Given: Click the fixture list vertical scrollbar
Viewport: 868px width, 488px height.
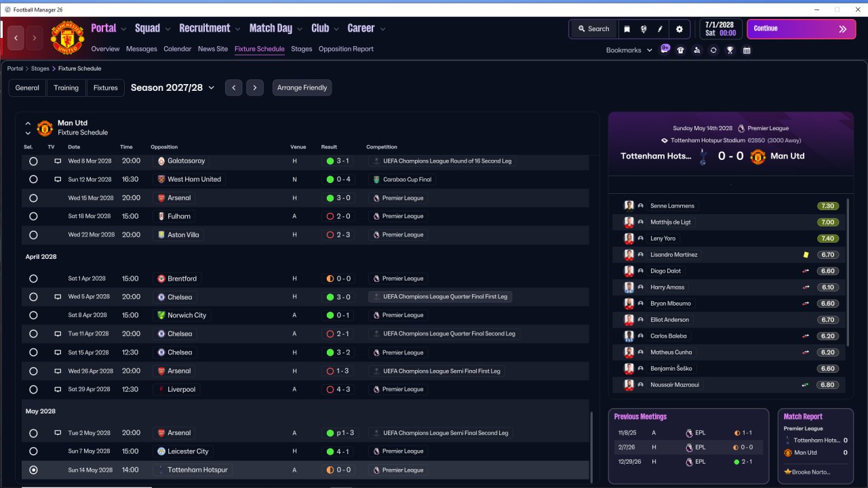Looking at the screenshot, I should point(591,447).
